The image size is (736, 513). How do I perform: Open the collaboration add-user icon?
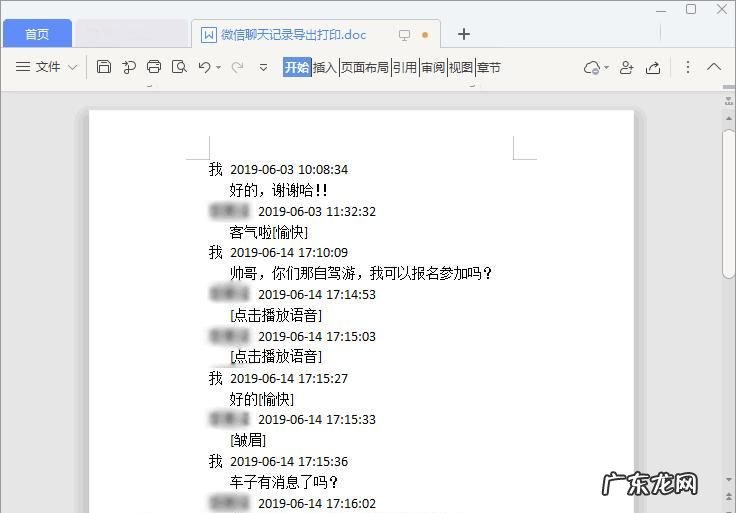click(x=627, y=68)
